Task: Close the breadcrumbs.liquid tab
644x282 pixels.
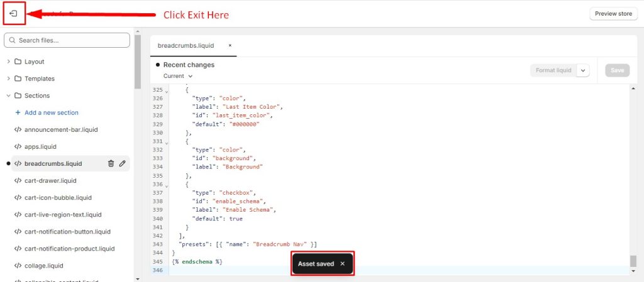Action: [230, 45]
